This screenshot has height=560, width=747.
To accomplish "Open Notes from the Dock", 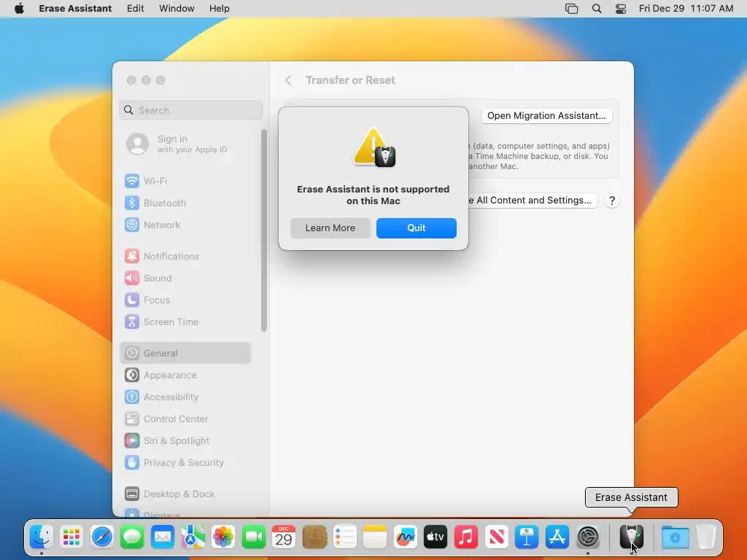I will pos(375,537).
